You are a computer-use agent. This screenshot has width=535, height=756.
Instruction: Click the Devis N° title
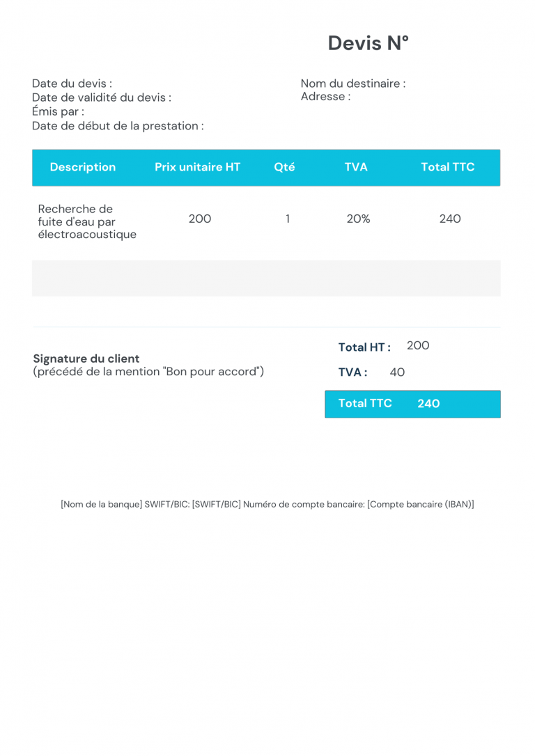(368, 43)
